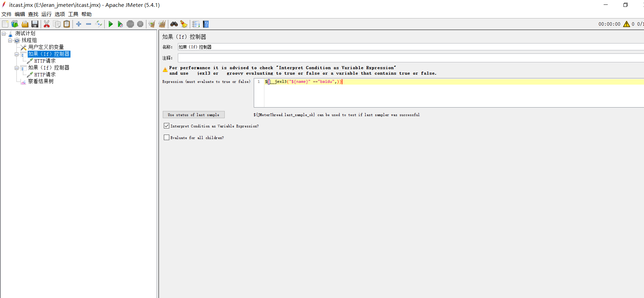Click the Clear All results icon

(x=162, y=24)
